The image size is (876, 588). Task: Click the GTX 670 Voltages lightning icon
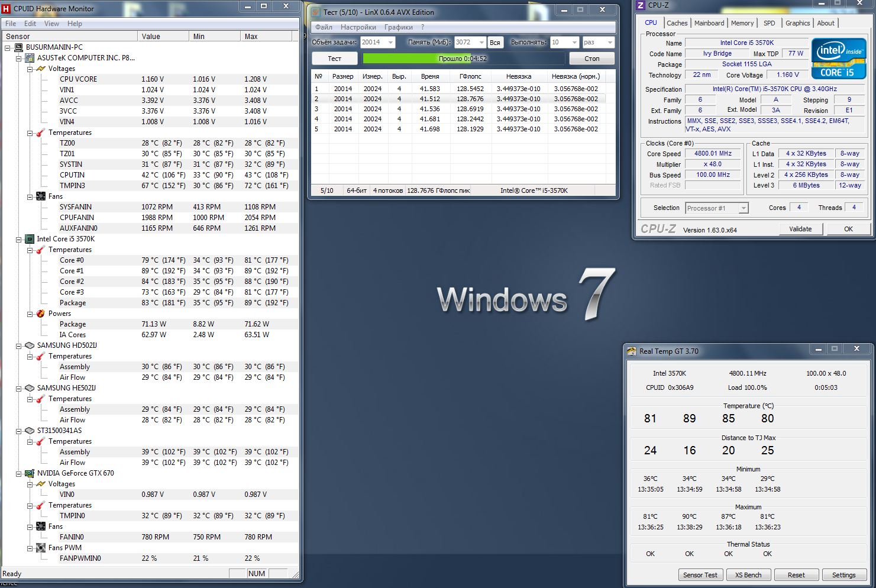40,484
